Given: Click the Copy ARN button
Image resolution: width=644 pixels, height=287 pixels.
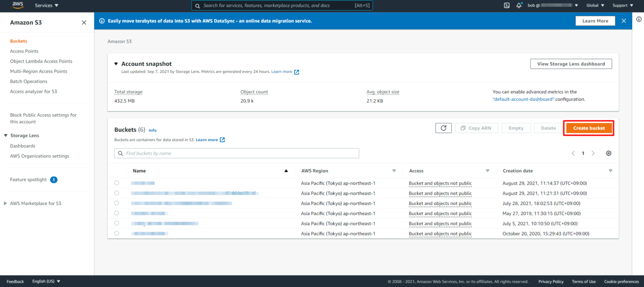Looking at the screenshot, I should (x=477, y=128).
